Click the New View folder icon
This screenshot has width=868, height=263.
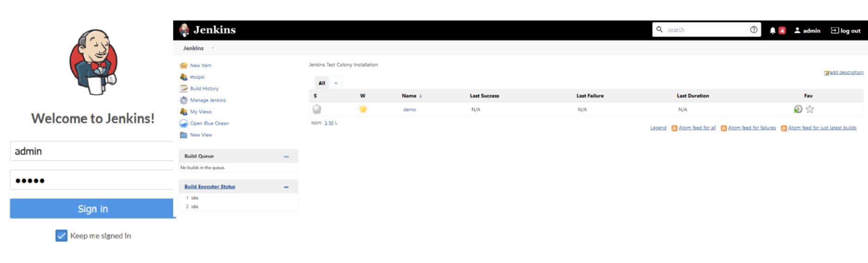[183, 135]
